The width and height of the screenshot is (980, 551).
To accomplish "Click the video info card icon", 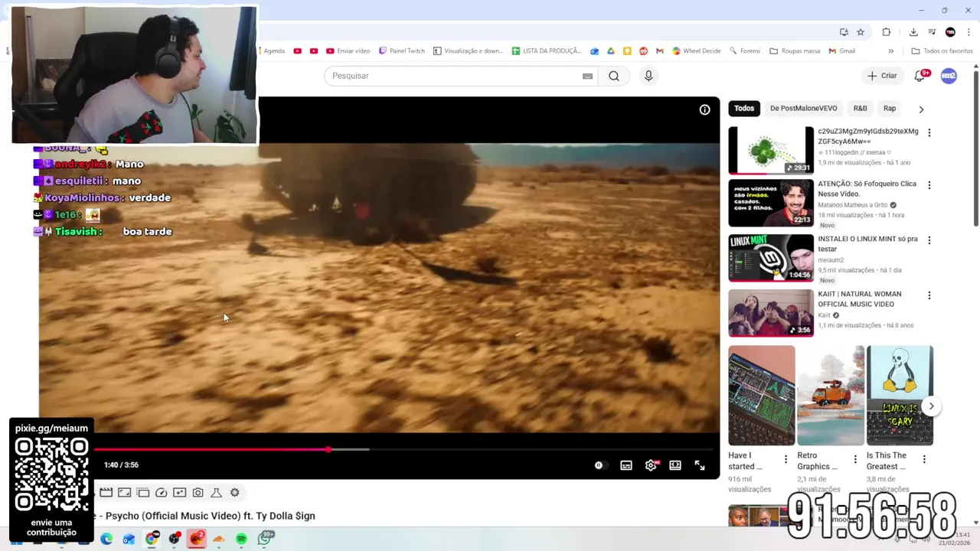I will (704, 109).
